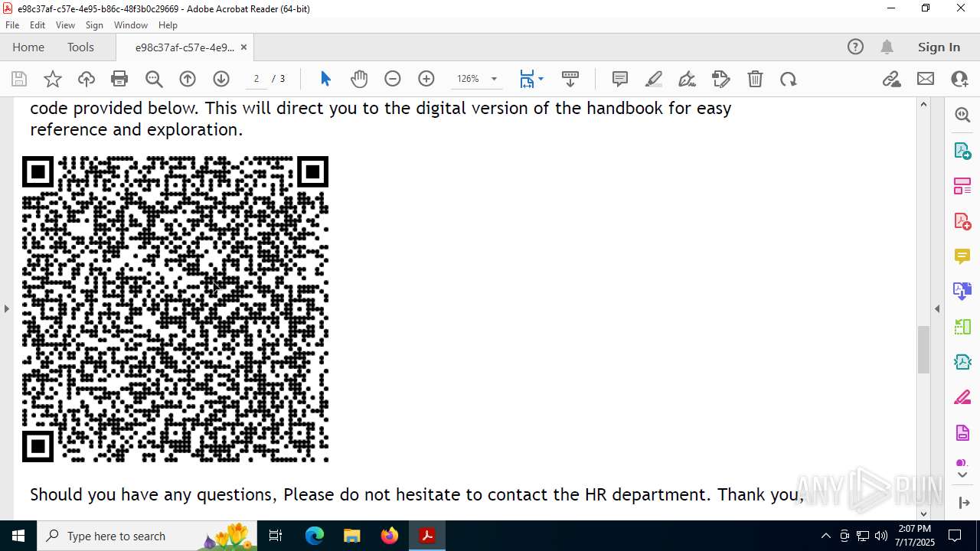Screen dimensions: 980x551
Task: Hide right pane with small arrow
Action: click(x=937, y=308)
